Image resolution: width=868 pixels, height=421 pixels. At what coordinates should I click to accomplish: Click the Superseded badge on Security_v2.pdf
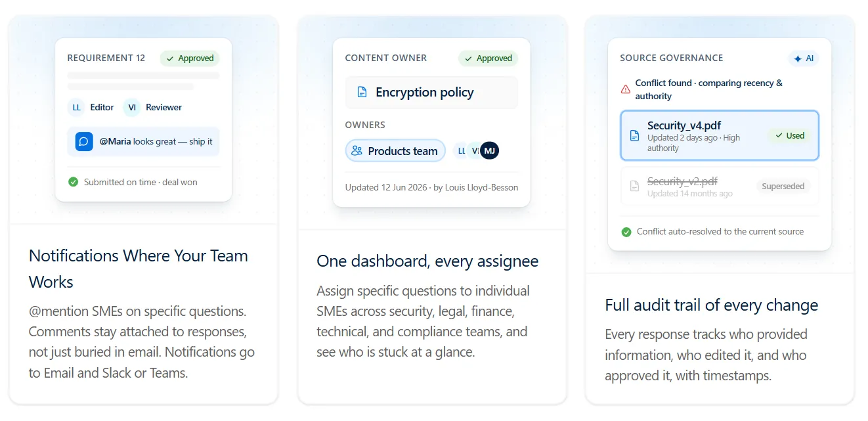pyautogui.click(x=783, y=187)
